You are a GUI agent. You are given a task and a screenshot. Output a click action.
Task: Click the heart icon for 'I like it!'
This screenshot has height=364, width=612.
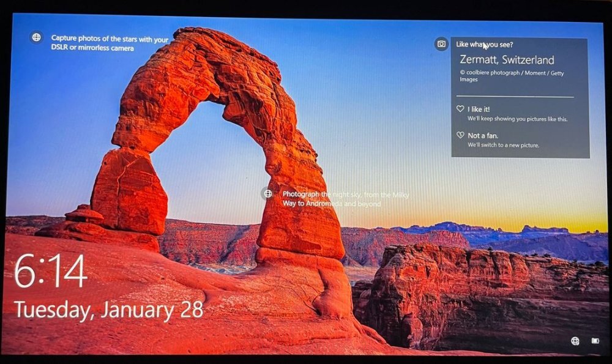461,109
